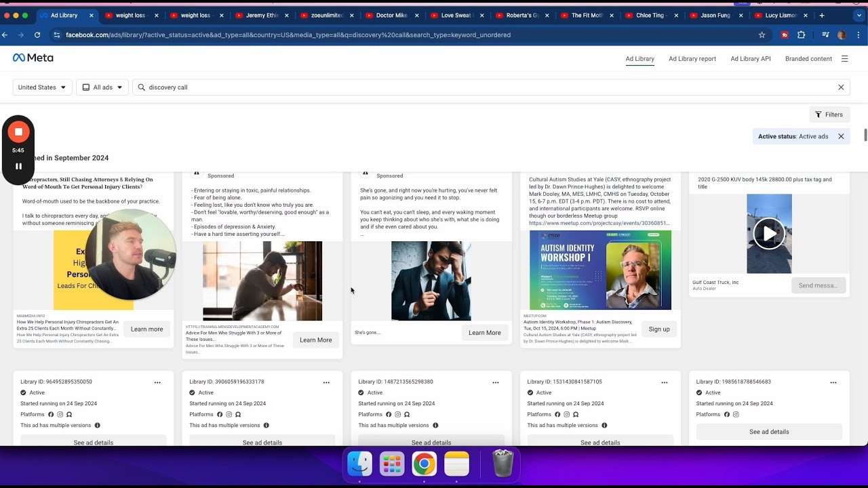Switch to Jason Fung browser tab
This screenshot has width=868, height=488.
[x=716, y=15]
